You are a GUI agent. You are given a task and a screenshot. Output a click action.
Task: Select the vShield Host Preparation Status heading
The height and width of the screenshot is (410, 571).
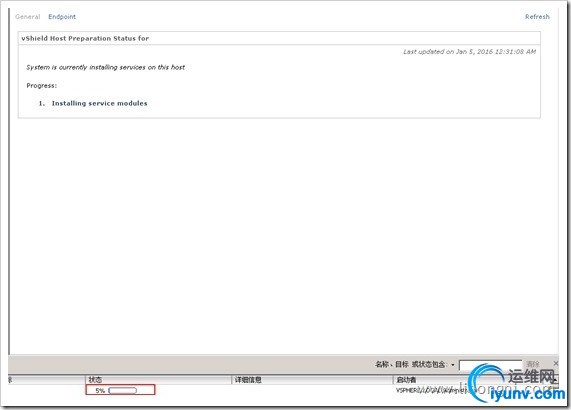coord(85,38)
